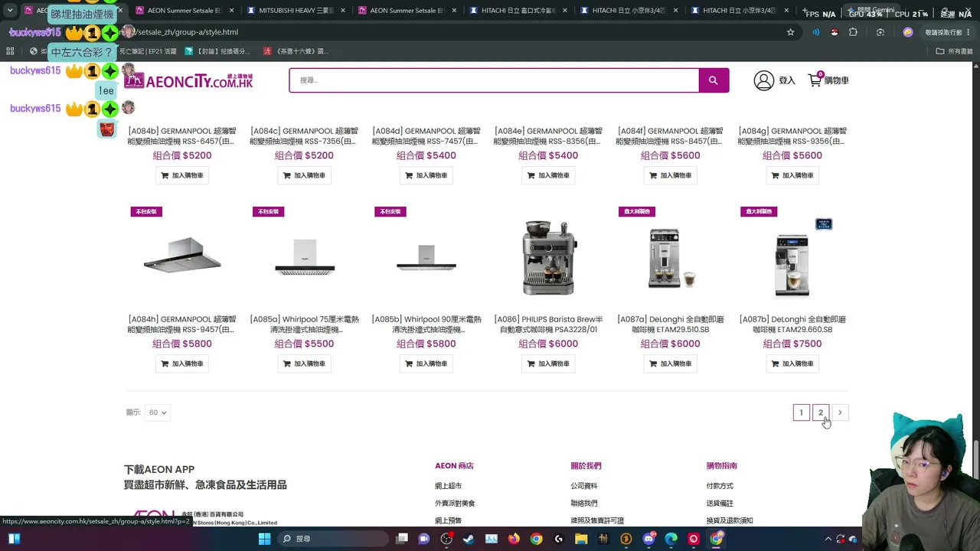This screenshot has height=551, width=980.
Task: Open the footer 網上超市 link
Action: [448, 486]
